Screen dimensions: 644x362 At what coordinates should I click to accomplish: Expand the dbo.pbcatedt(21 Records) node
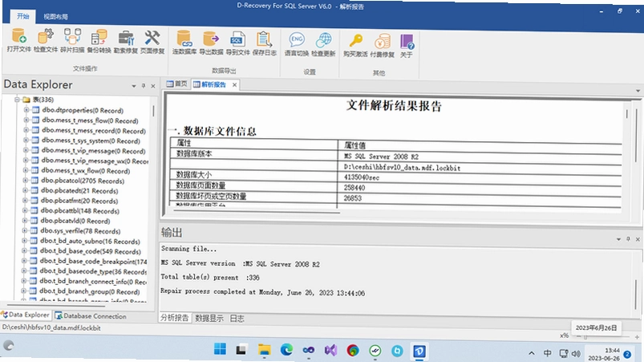[26, 190]
